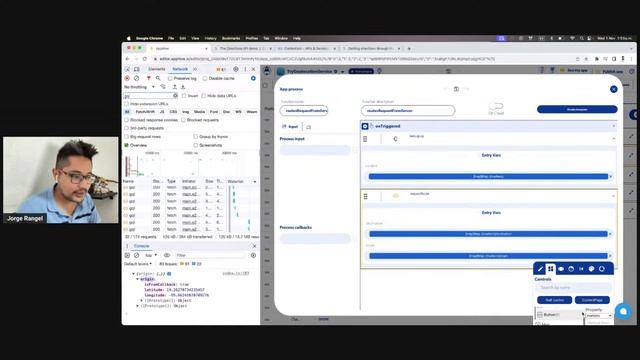640x360 pixels.
Task: Uncheck the Overview checkbox
Action: 127,145
